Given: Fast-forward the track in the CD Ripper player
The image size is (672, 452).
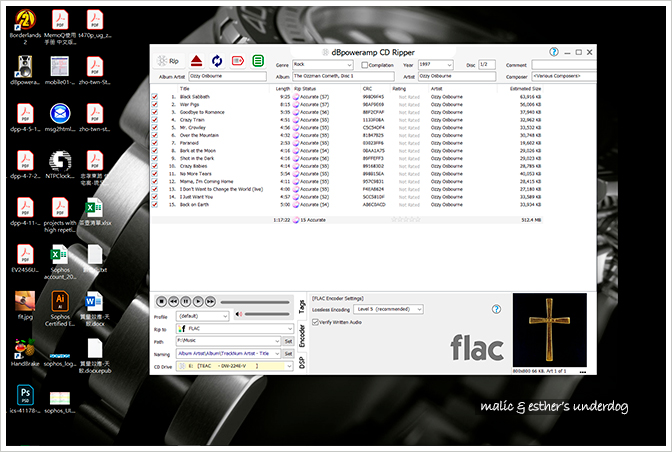Looking at the screenshot, I should pos(210,302).
